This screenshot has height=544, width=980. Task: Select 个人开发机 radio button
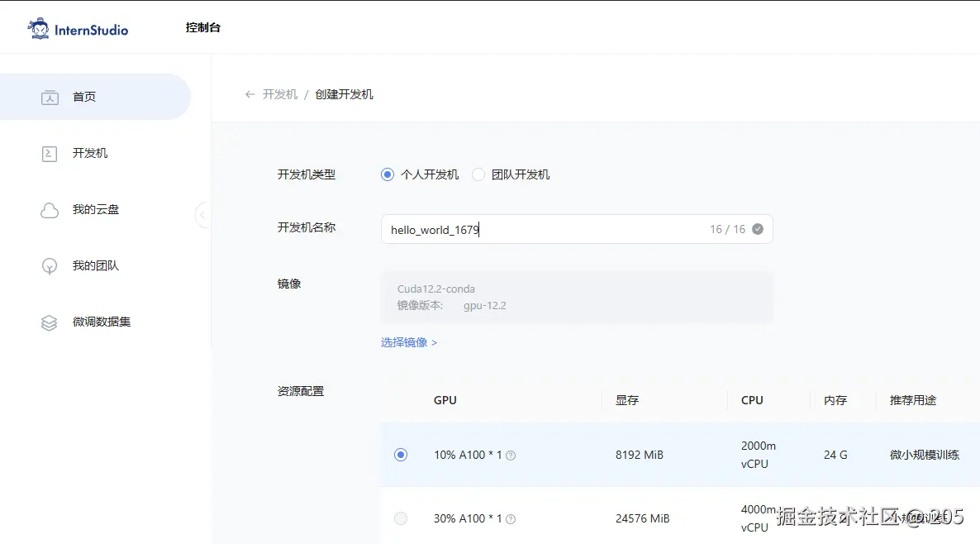(388, 174)
